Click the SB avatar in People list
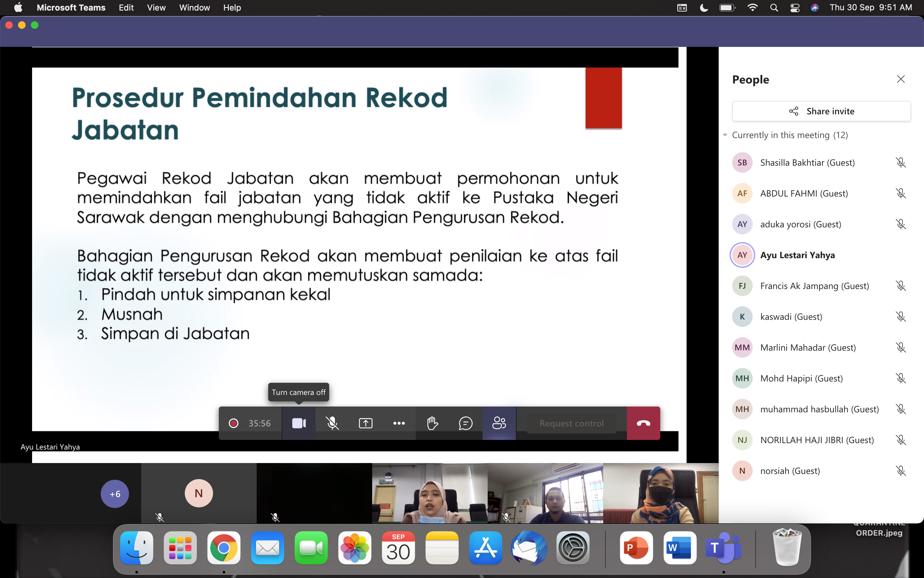The width and height of the screenshot is (924, 578). click(742, 162)
